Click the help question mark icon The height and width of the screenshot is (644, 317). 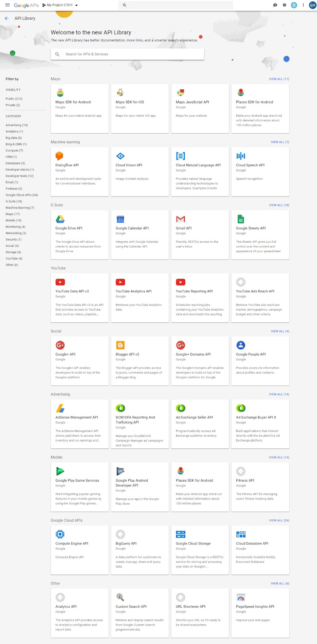click(x=284, y=5)
